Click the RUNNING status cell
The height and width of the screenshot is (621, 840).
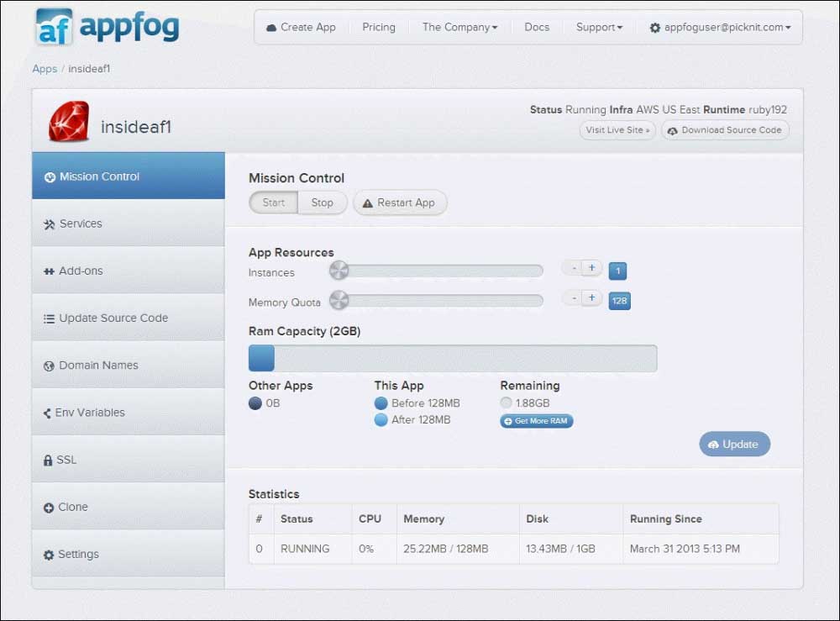click(312, 549)
